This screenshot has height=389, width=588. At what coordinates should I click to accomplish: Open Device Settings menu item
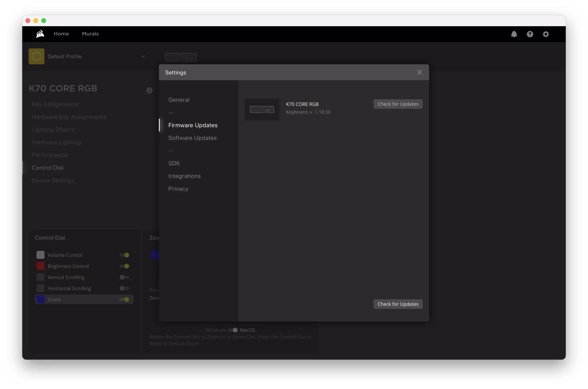click(x=53, y=180)
